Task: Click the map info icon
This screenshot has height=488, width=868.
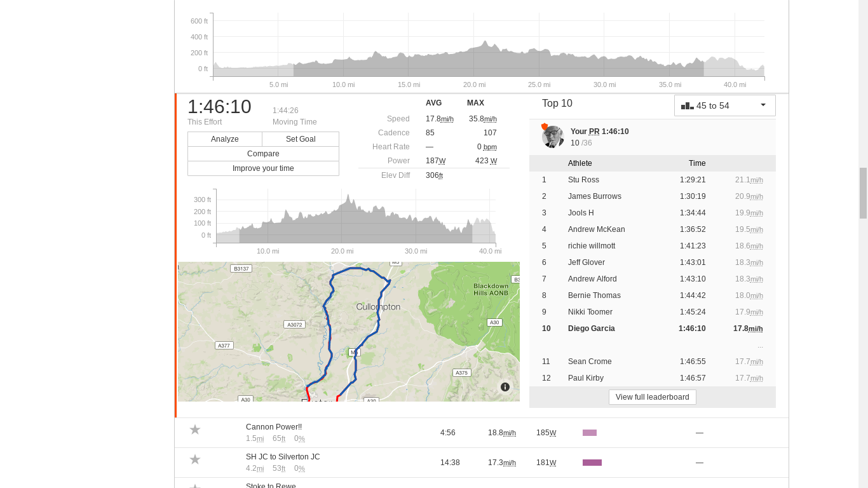Action: point(505,387)
